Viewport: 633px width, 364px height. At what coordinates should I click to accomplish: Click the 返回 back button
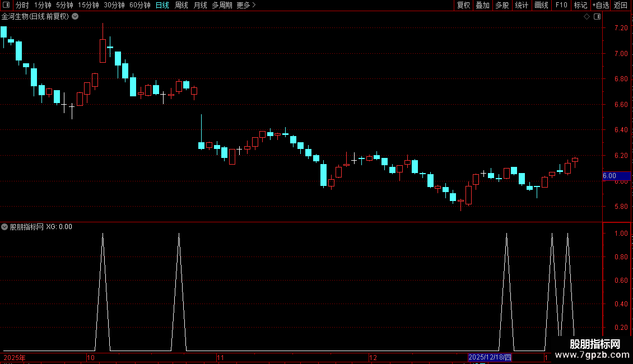tap(621, 5)
